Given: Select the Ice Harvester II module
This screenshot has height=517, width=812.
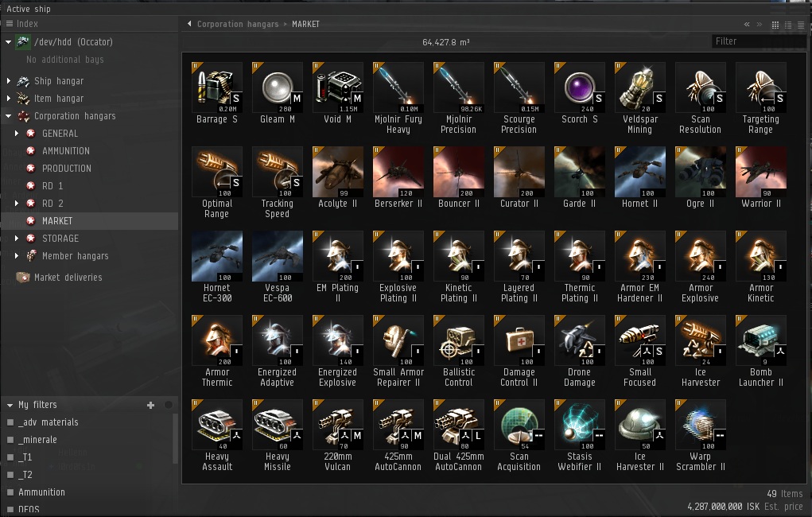Looking at the screenshot, I should tap(639, 436).
